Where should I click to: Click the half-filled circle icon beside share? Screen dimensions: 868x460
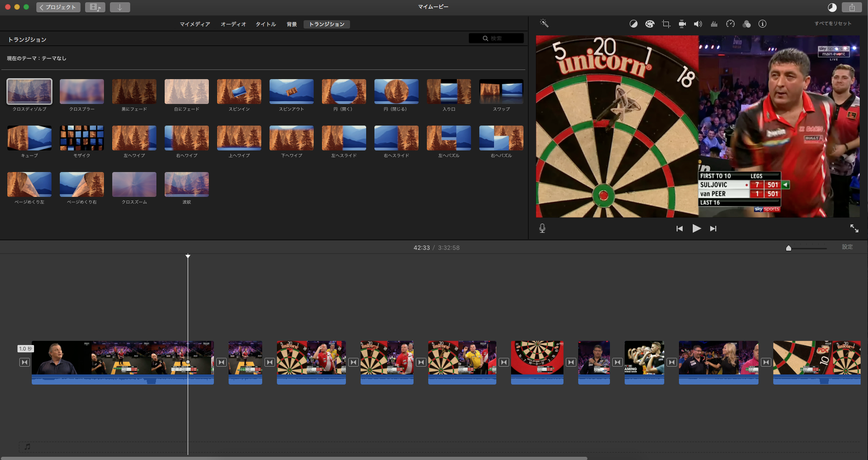coord(832,7)
